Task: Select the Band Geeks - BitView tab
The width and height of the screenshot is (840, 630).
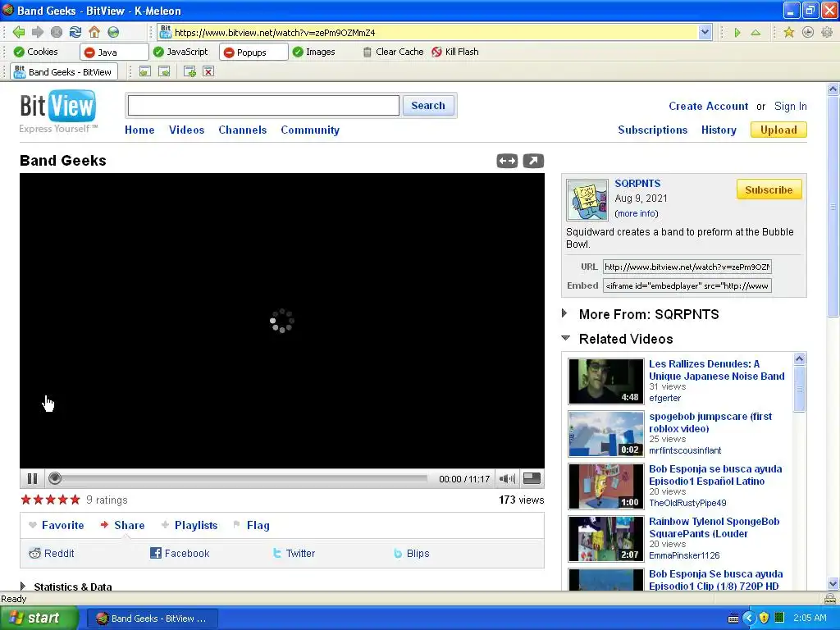Action: pyautogui.click(x=64, y=72)
